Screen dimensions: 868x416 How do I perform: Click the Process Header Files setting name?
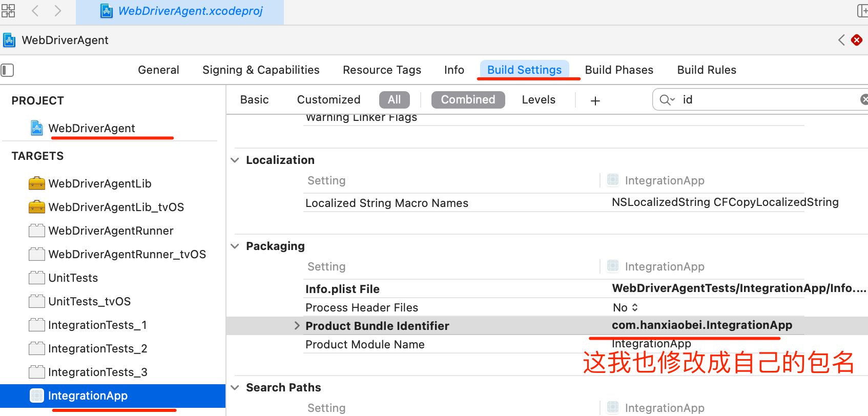pyautogui.click(x=362, y=307)
